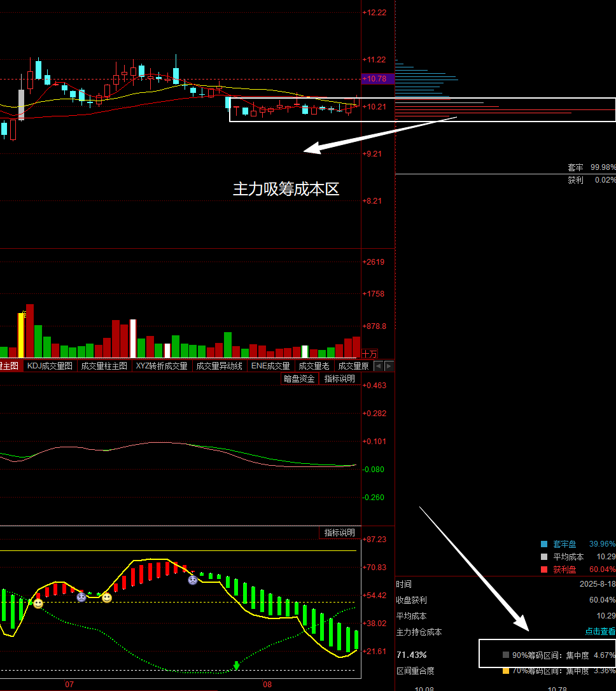Click the purple 10.78 price label
This screenshot has width=616, height=691.
click(377, 79)
